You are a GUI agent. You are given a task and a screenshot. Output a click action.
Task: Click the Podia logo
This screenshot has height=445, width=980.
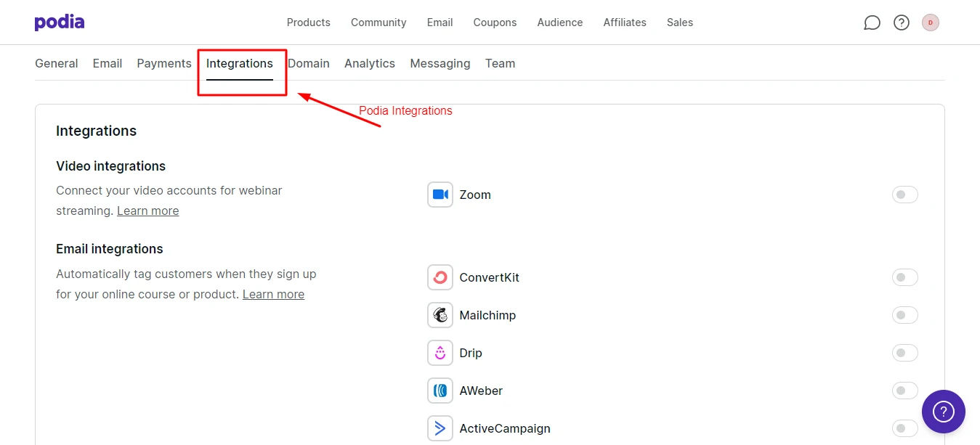point(60,23)
